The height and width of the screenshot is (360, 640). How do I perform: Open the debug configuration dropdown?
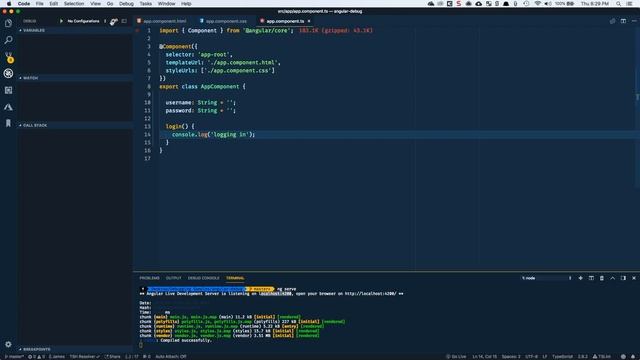click(86, 21)
